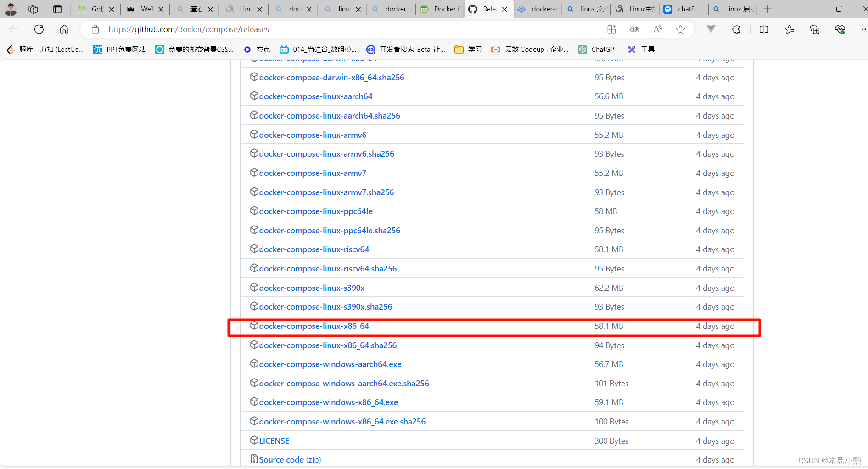The image size is (868, 469).
Task: Download docker-compose-darwin-x86_64.sha256
Action: [x=331, y=77]
